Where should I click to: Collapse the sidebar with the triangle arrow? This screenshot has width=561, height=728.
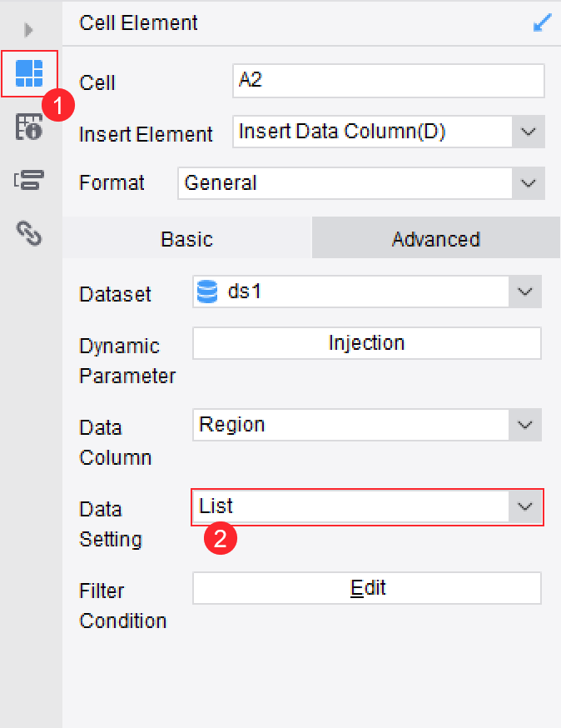click(x=28, y=30)
